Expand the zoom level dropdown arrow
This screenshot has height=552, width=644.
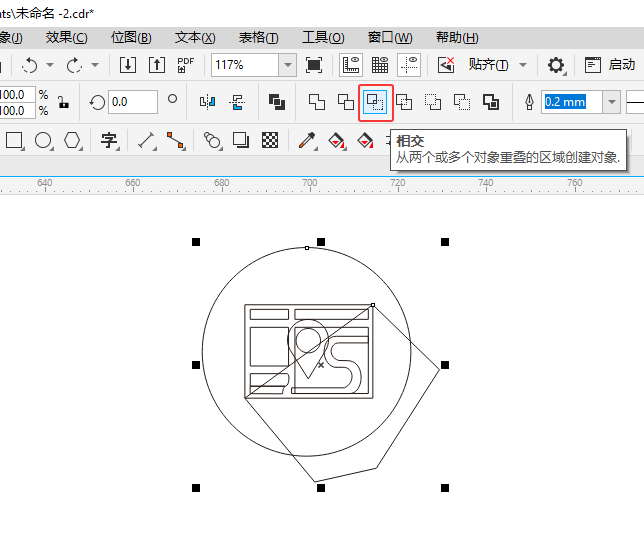(288, 65)
